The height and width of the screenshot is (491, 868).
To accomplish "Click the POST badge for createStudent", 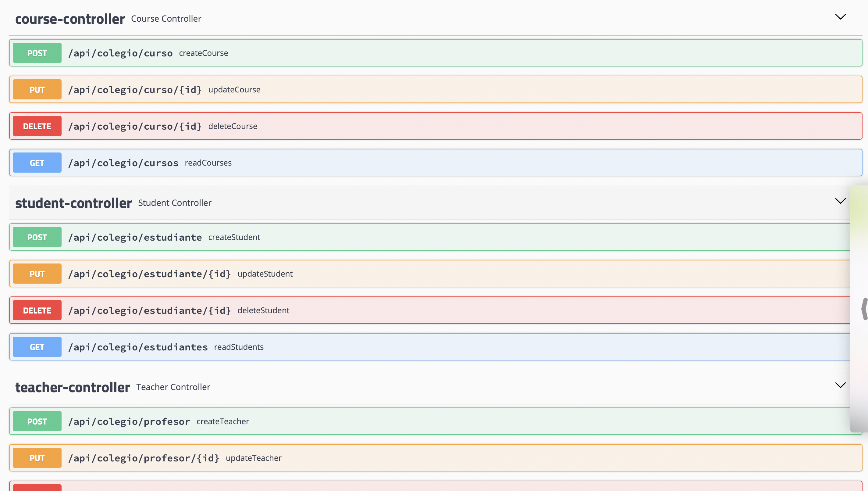I will point(37,237).
